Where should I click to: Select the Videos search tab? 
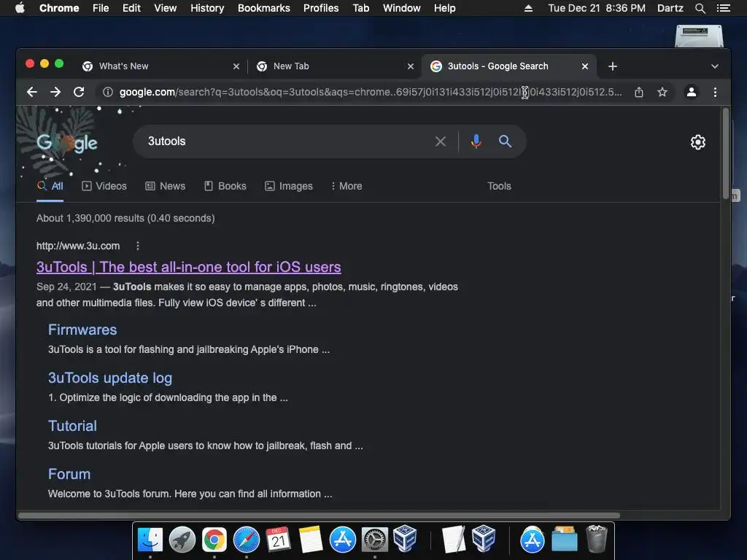104,186
